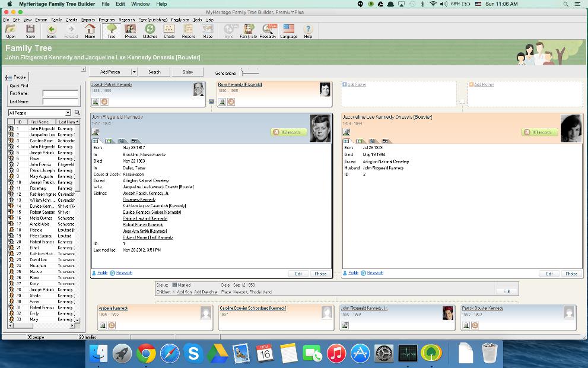
Task: Switch to the second info tab on JFK's card
Action: 109,141
